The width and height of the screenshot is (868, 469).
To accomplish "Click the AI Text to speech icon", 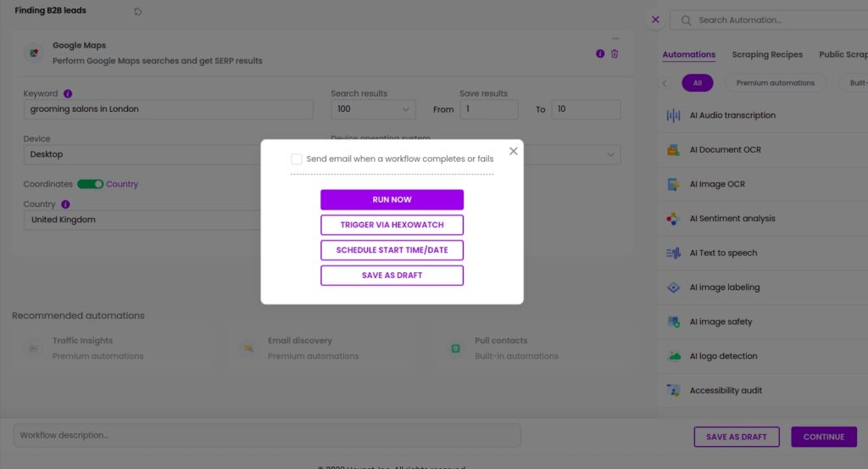I will (673, 253).
